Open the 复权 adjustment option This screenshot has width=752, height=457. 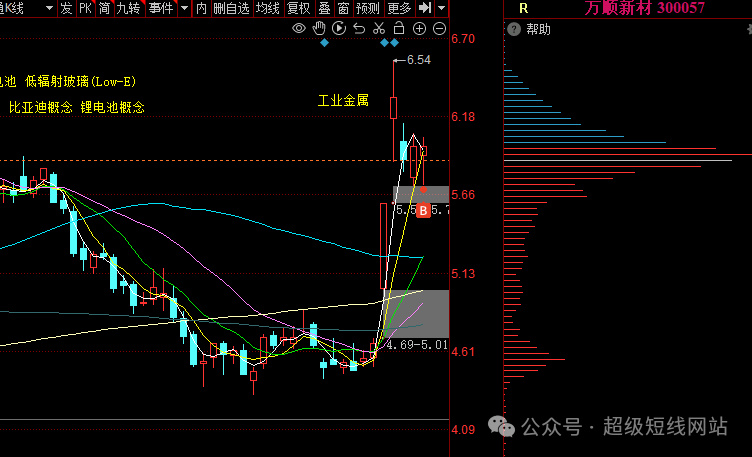click(298, 8)
